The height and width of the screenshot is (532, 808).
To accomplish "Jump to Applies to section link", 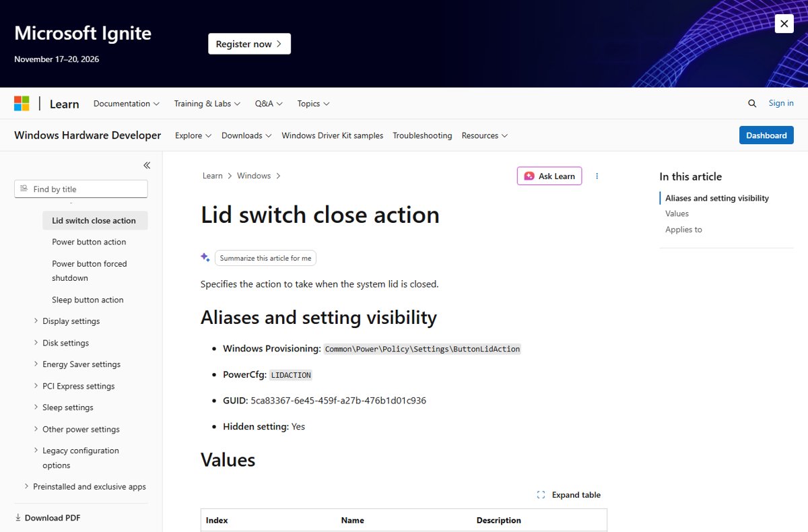I will [x=683, y=230].
